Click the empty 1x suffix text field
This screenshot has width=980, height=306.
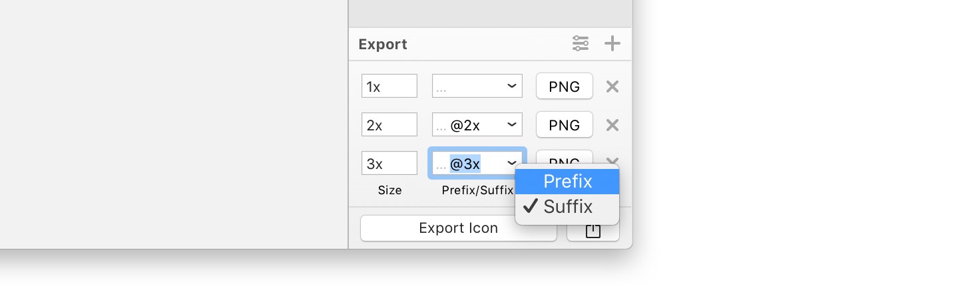click(x=466, y=86)
